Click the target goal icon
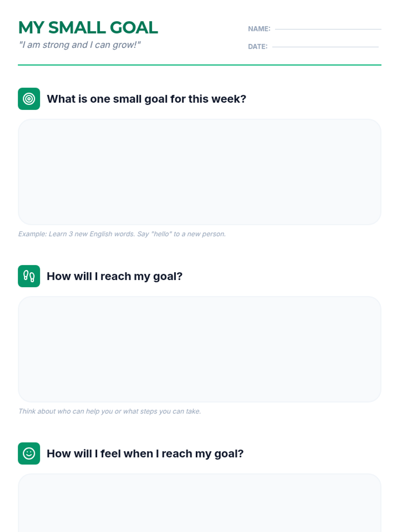 click(29, 99)
